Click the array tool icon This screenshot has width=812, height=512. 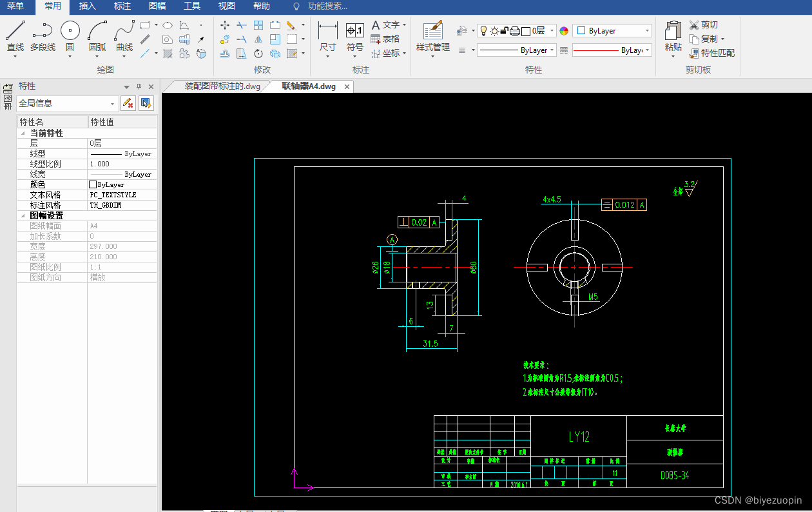coord(258,25)
